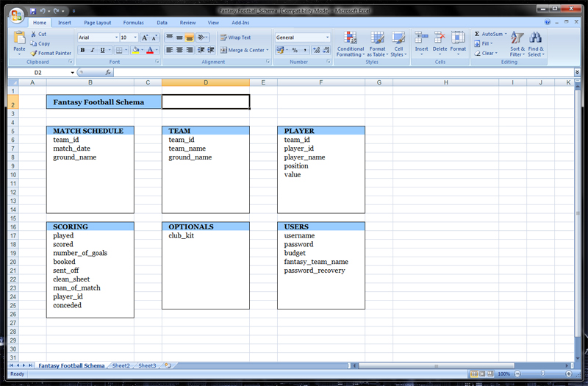
Task: Decrease font size with Shrink Font icon
Action: [x=154, y=37]
